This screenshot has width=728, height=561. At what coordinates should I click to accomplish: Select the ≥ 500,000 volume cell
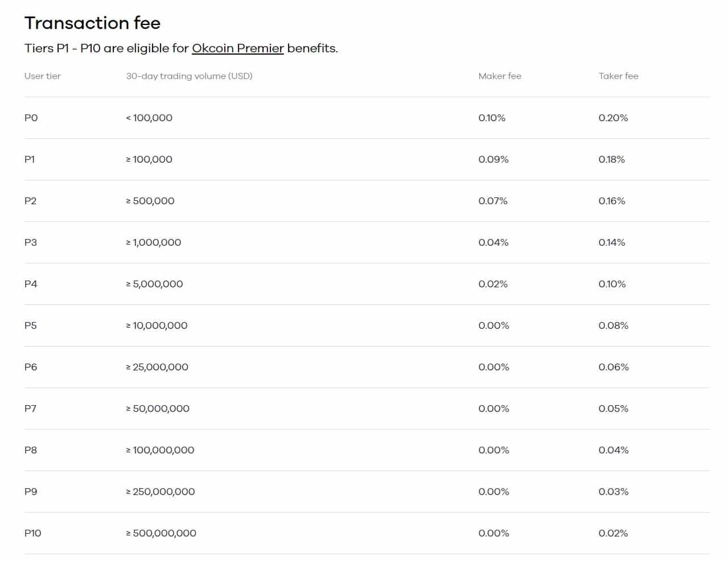(x=150, y=201)
